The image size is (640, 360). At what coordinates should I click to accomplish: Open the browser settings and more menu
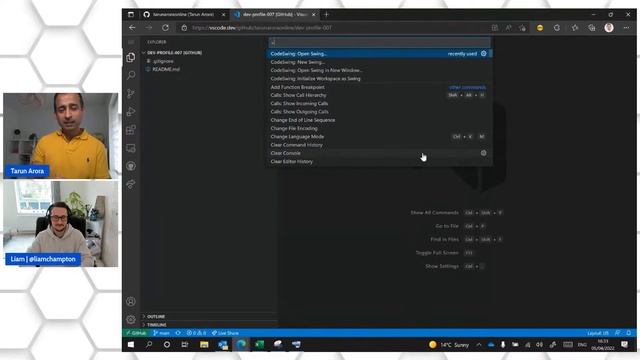pos(626,28)
